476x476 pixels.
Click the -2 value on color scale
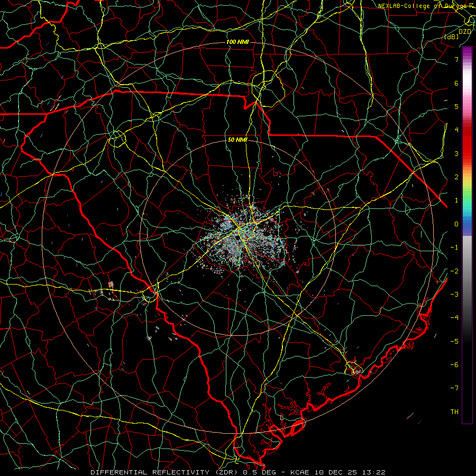pos(454,271)
